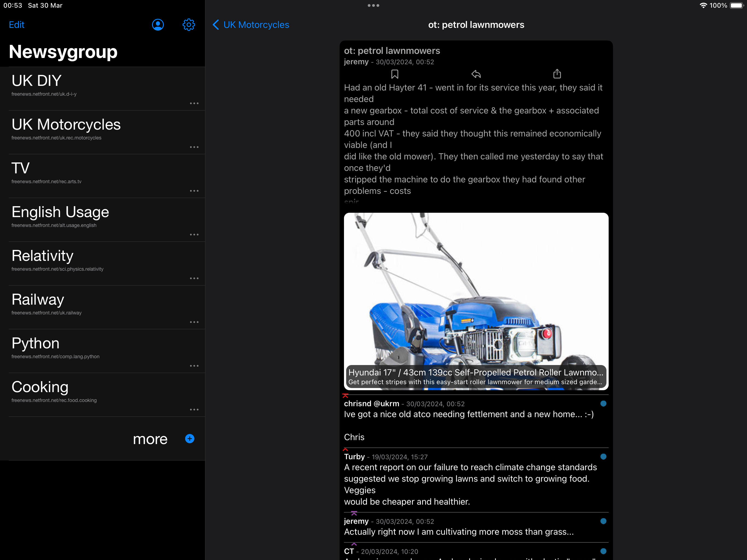Open TV group options ellipsis
Screen dimensions: 747x560
click(x=194, y=191)
